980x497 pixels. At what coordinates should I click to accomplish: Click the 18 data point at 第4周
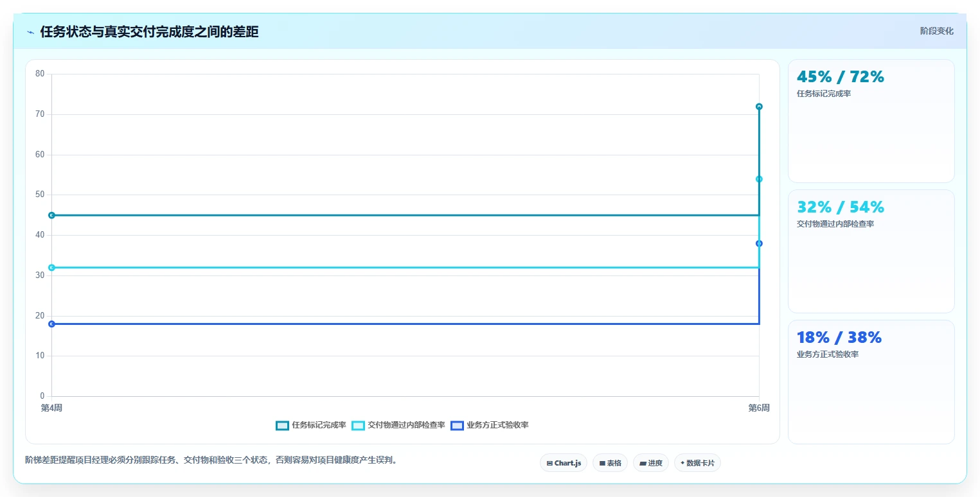51,324
